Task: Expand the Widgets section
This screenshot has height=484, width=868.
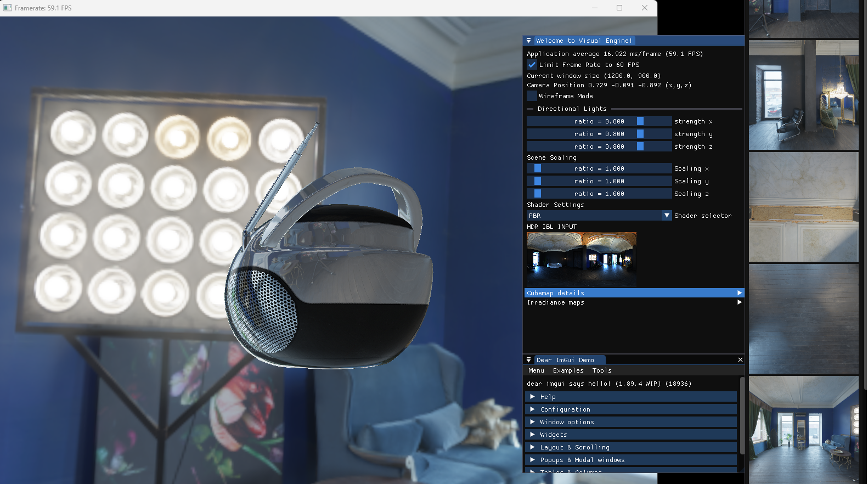Action: tap(631, 435)
